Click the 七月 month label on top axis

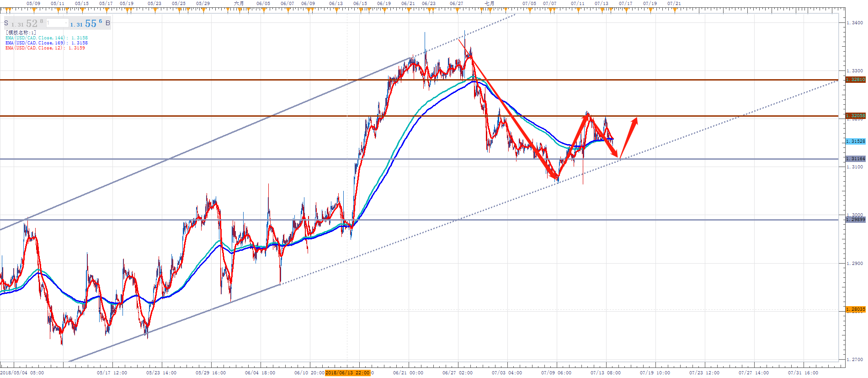point(490,3)
